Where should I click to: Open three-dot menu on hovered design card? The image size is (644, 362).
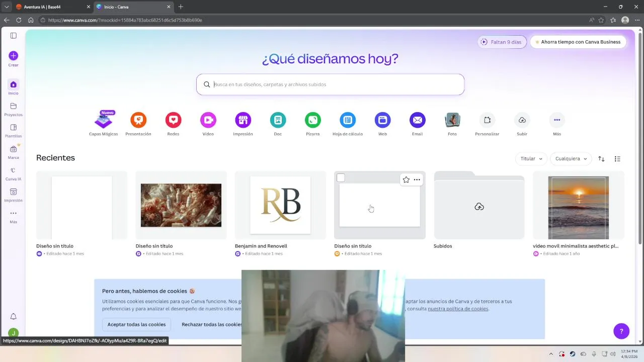[x=417, y=179]
